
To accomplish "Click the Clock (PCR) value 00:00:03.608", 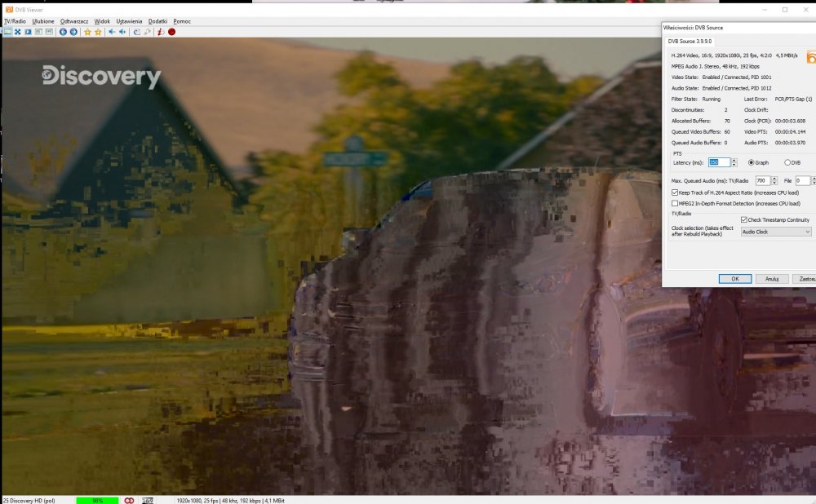I will [x=790, y=121].
